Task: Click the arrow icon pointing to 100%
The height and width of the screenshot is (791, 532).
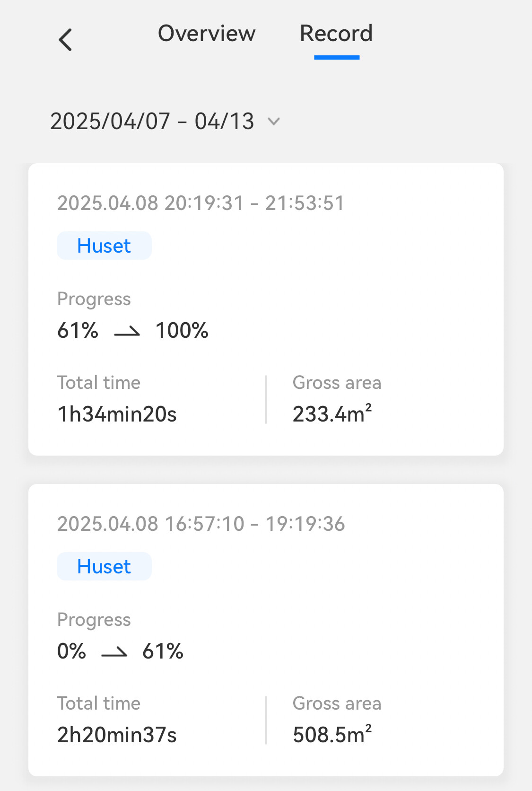Action: (127, 332)
